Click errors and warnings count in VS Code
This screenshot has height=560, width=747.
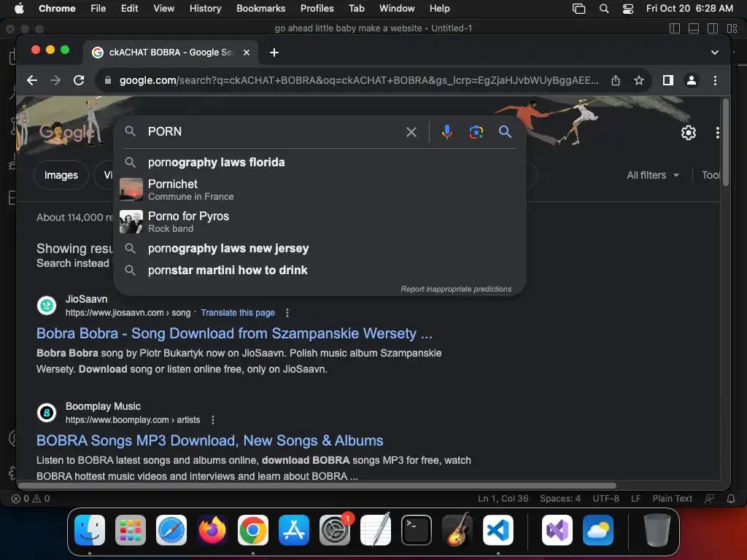point(31,499)
